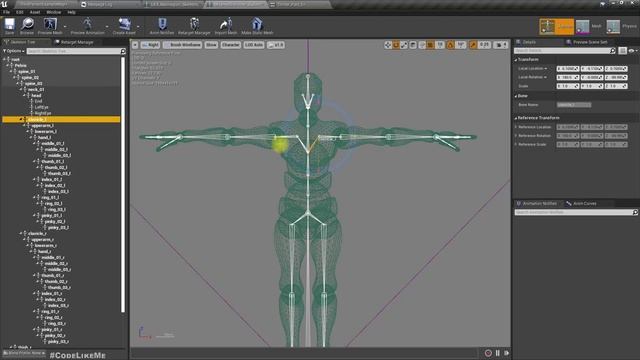Click the Browse magnifier toolbar icon
The width and height of the screenshot is (640, 360).
27,24
